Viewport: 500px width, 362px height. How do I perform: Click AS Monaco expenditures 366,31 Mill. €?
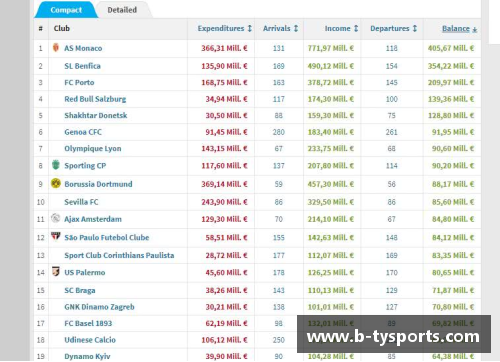[x=224, y=48]
